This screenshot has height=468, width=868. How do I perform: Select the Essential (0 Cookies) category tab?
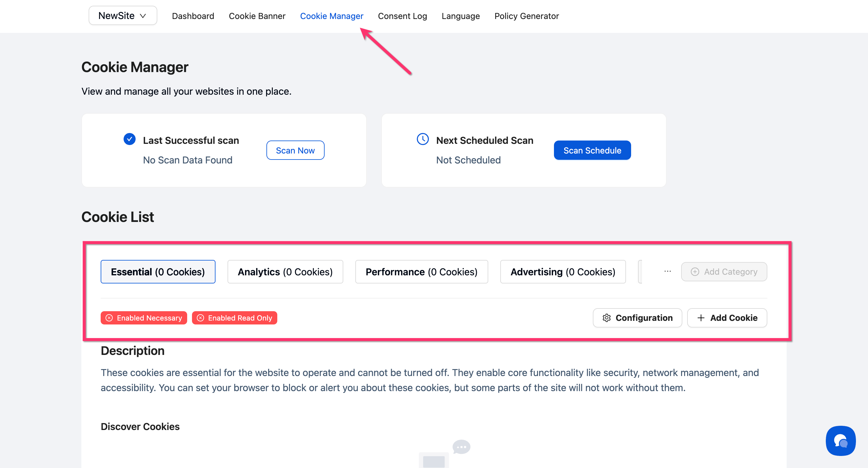tap(158, 272)
